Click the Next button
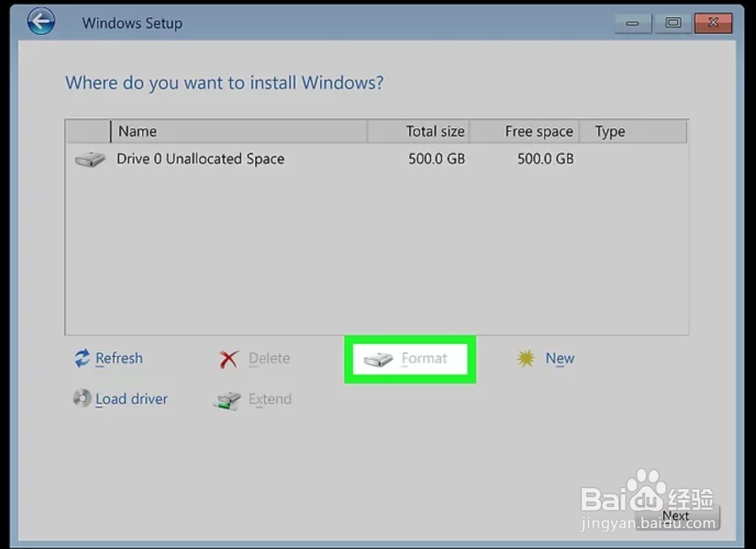756x549 pixels. point(677,517)
